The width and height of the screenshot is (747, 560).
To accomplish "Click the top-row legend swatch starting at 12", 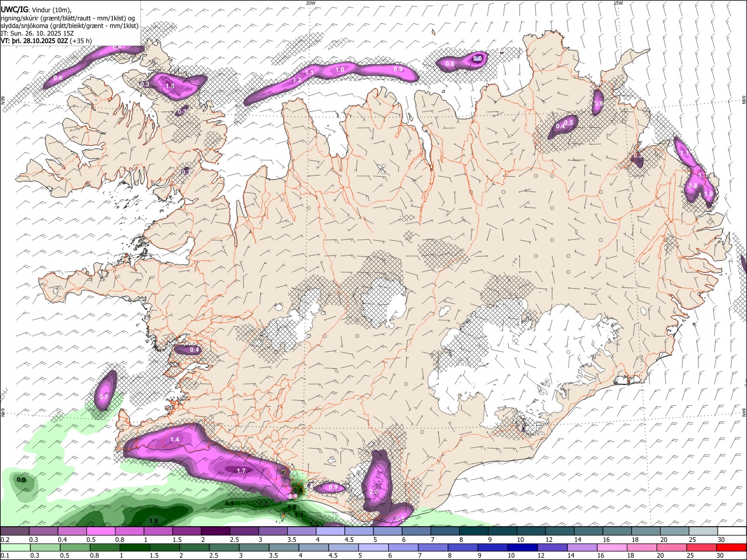I will (x=560, y=531).
